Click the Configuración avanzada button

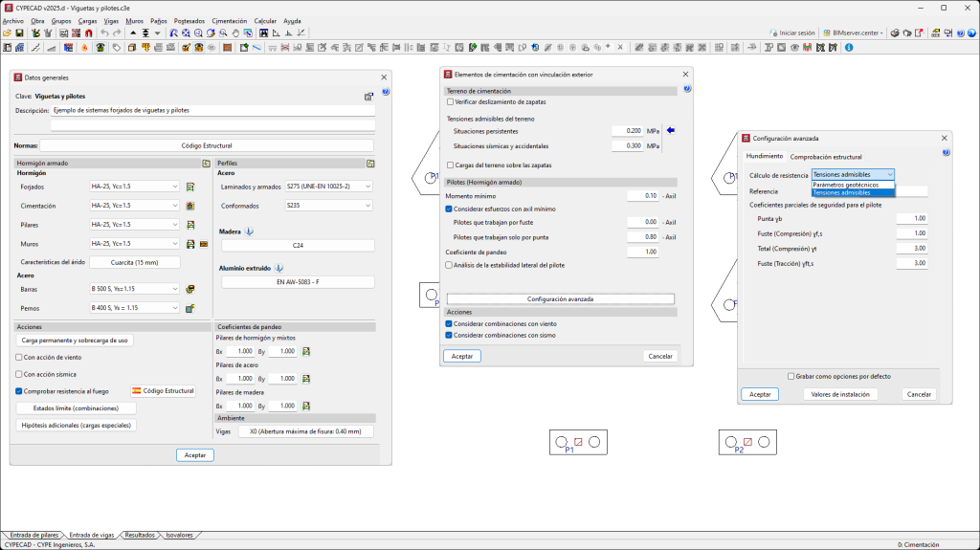pos(560,299)
